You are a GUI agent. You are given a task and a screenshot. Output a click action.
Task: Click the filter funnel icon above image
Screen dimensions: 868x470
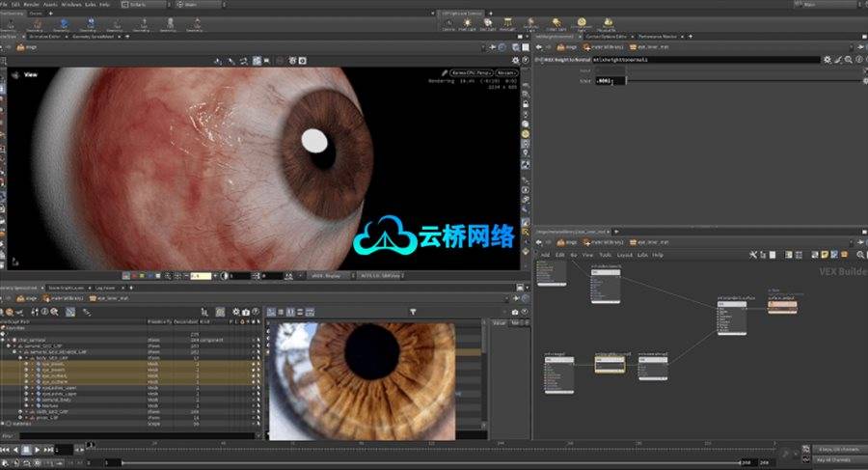click(x=412, y=312)
